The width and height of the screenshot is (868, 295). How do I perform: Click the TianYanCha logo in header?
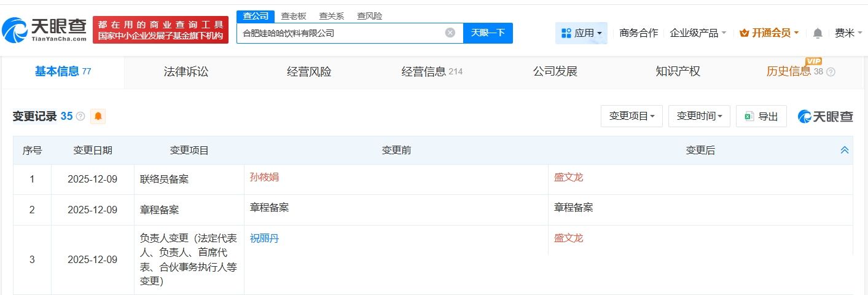tap(44, 29)
